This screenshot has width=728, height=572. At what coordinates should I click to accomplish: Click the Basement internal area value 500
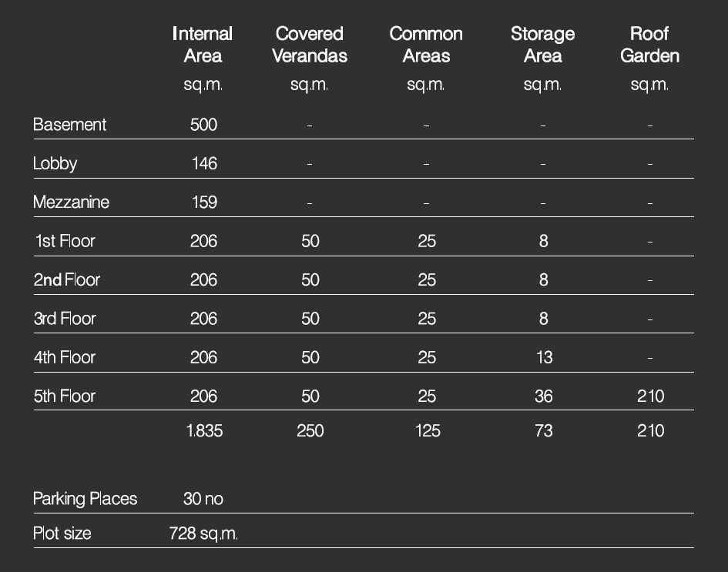click(203, 125)
